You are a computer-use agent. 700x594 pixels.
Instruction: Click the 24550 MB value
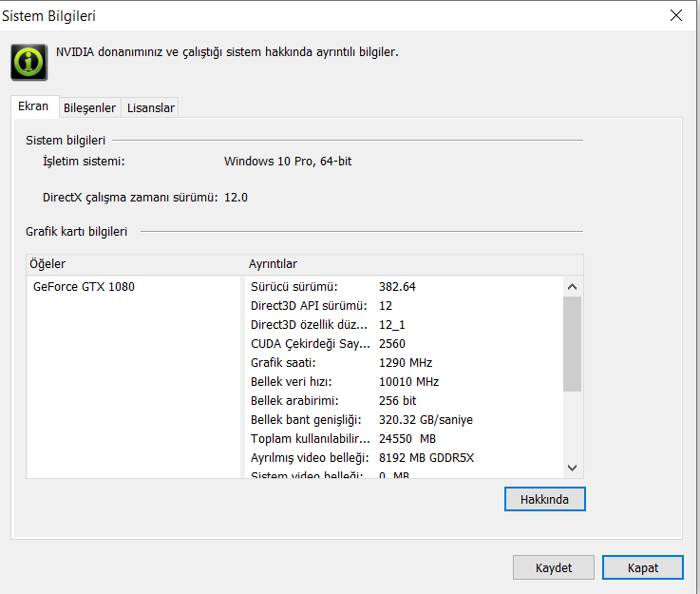pos(407,438)
